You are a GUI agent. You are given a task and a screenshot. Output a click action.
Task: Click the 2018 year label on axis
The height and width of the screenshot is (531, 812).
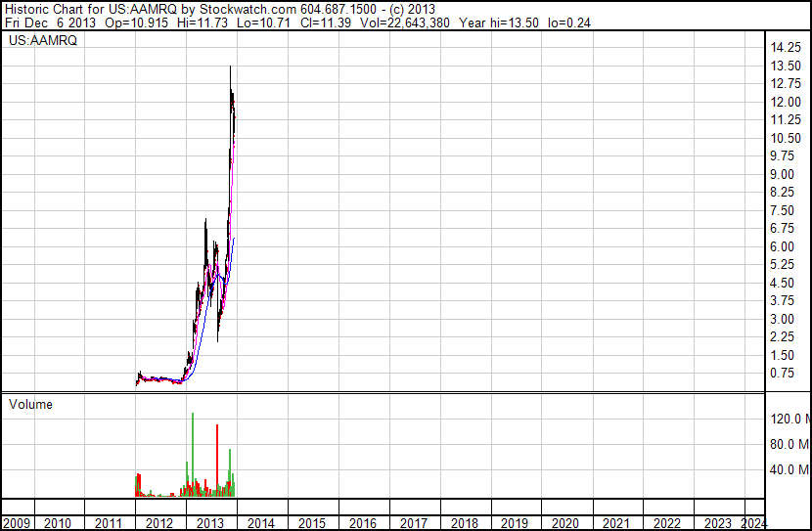point(464,523)
